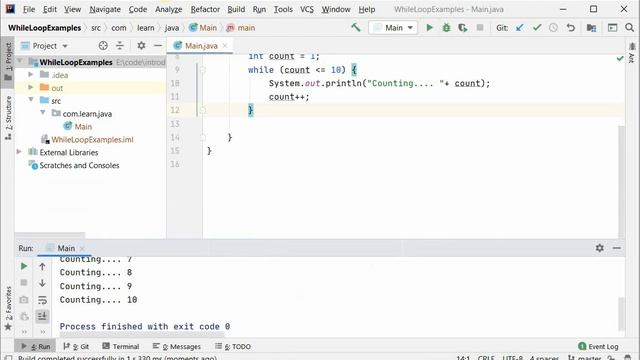Open the Favorites side tab
Viewport: 640px width, 360px height.
(8, 309)
